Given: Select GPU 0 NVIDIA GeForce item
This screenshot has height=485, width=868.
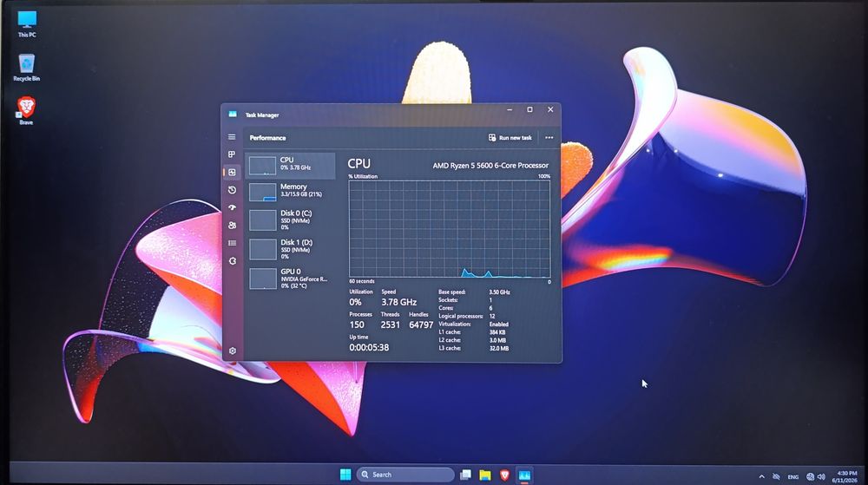Looking at the screenshot, I should click(x=291, y=279).
